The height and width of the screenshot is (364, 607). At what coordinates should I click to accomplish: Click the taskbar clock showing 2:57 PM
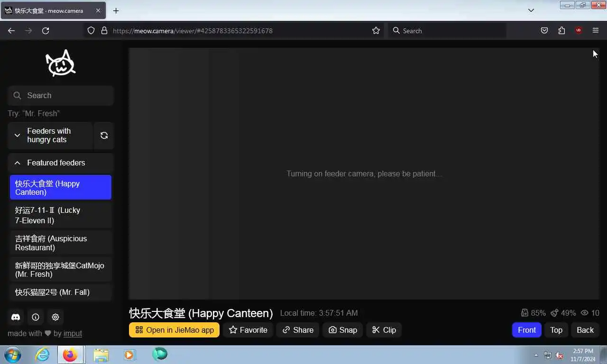[x=583, y=355]
